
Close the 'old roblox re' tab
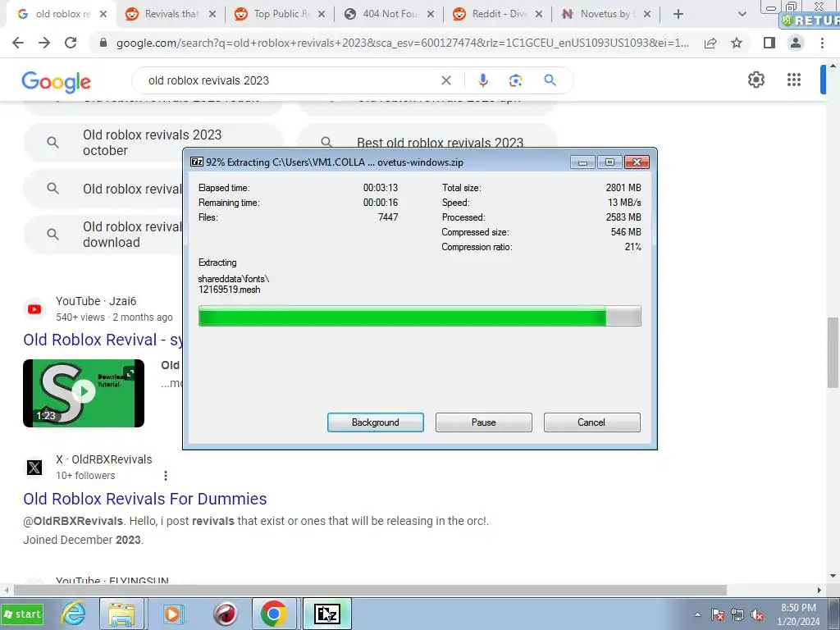click(x=103, y=15)
